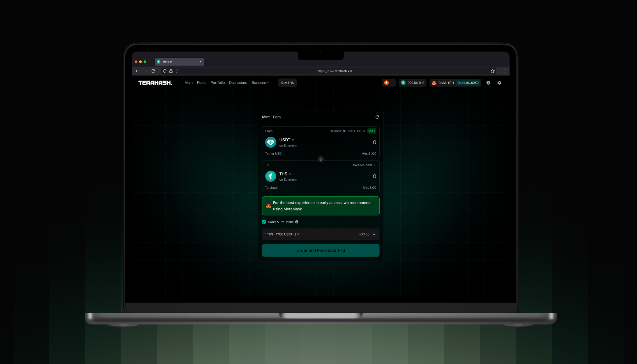Click the 'Tether USD' label
This screenshot has height=364, width=637.
(x=273, y=154)
